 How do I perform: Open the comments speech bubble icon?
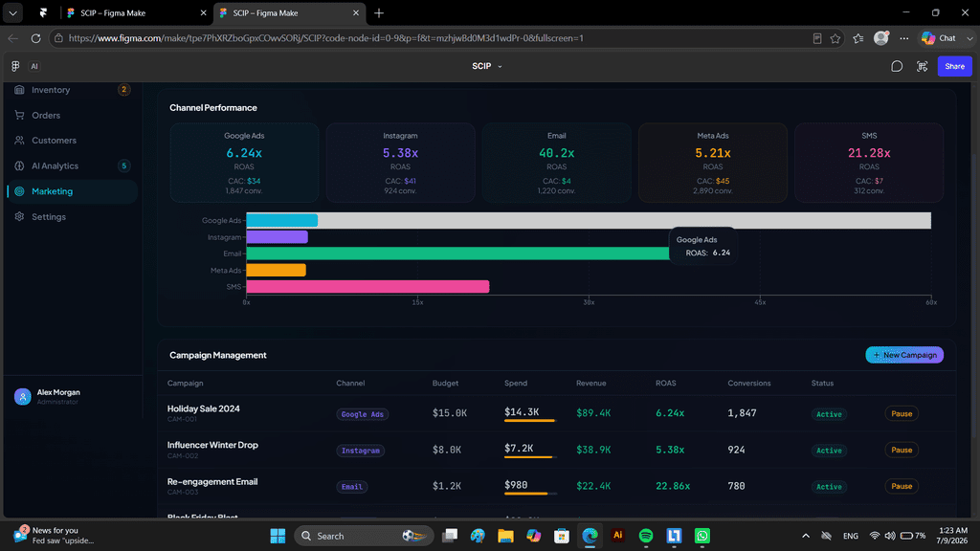click(x=896, y=66)
